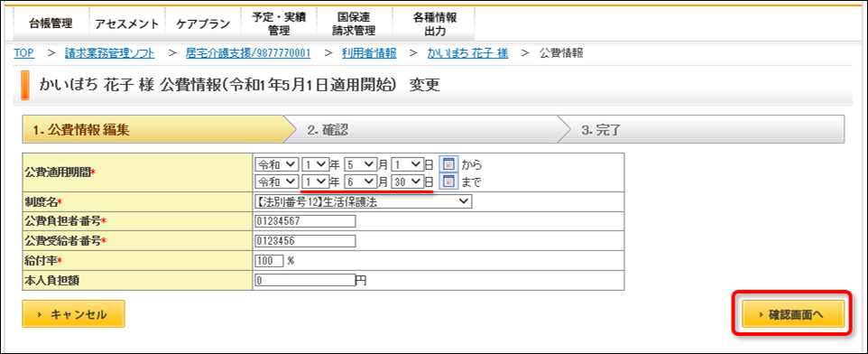
Task: Open かいぽち 花子 様 breadcrumb link
Action: (467, 53)
